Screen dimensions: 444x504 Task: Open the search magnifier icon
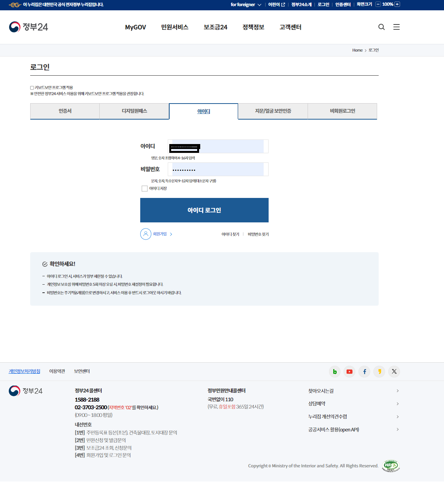point(381,27)
